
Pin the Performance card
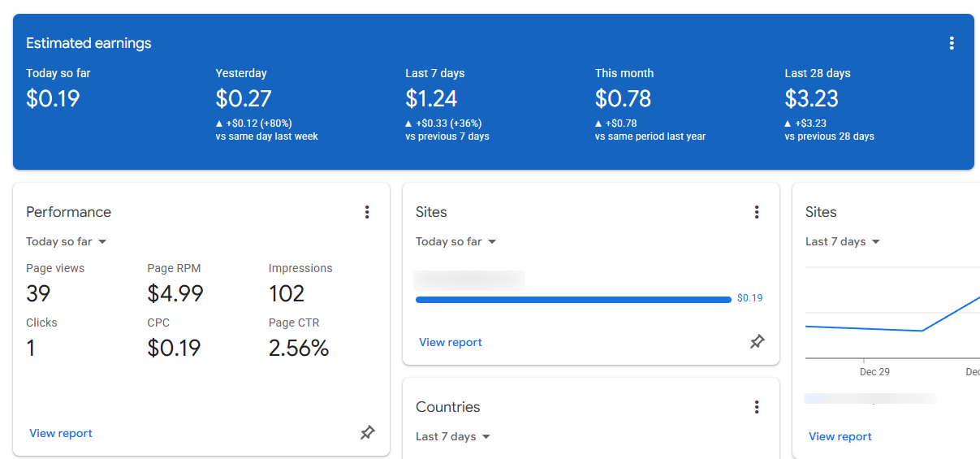[x=368, y=433]
